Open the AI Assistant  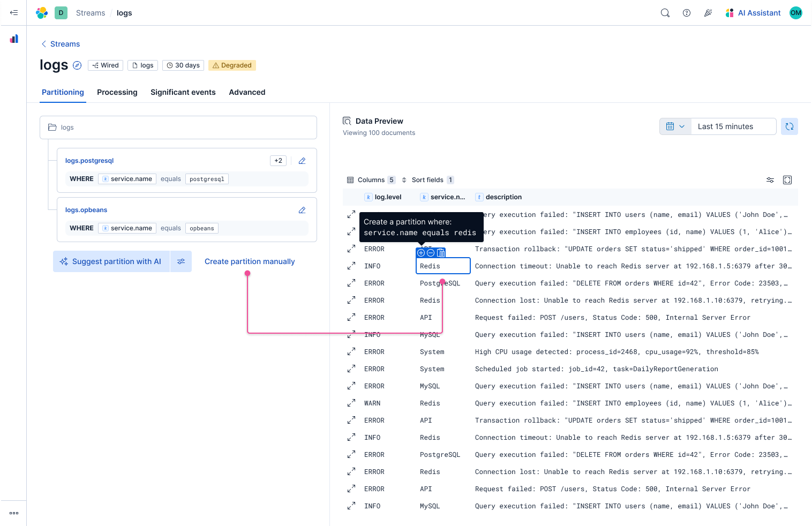coord(753,13)
